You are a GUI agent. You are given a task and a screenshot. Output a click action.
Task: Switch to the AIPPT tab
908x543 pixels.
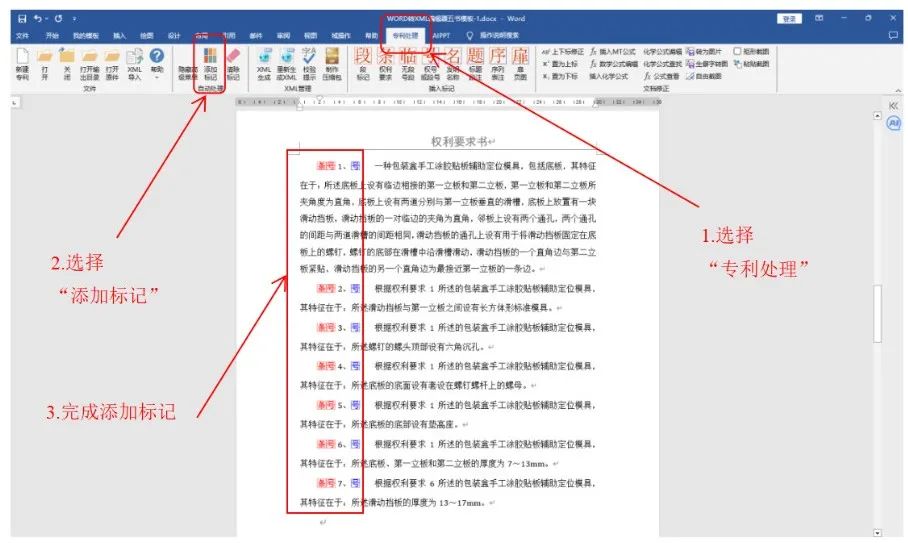coord(442,36)
